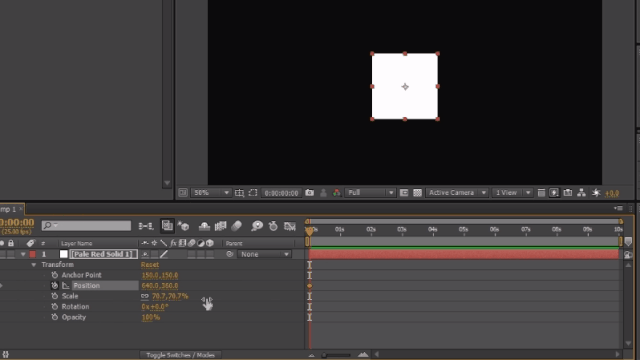Toggle Anchor Point stopwatch
The height and width of the screenshot is (360, 640).
55,275
